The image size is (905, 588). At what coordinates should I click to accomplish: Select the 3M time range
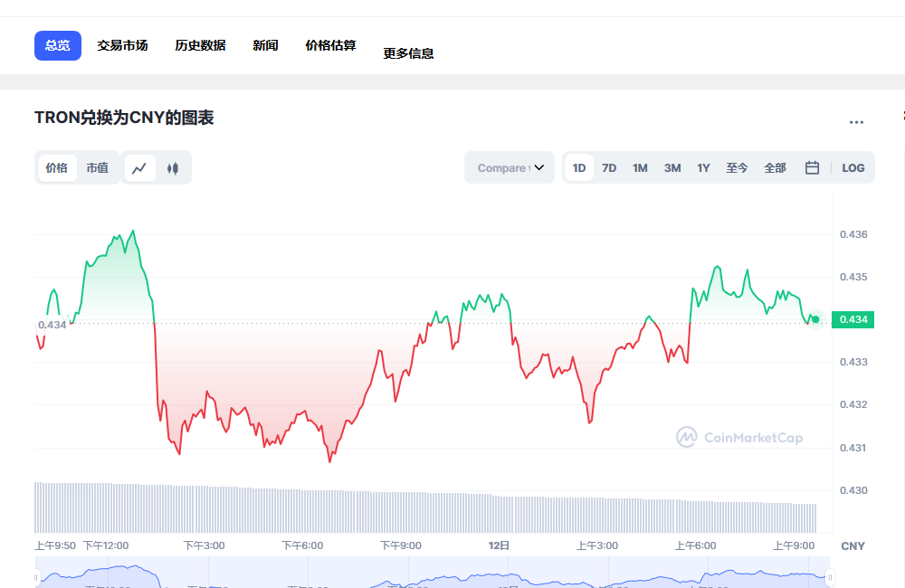tap(672, 168)
